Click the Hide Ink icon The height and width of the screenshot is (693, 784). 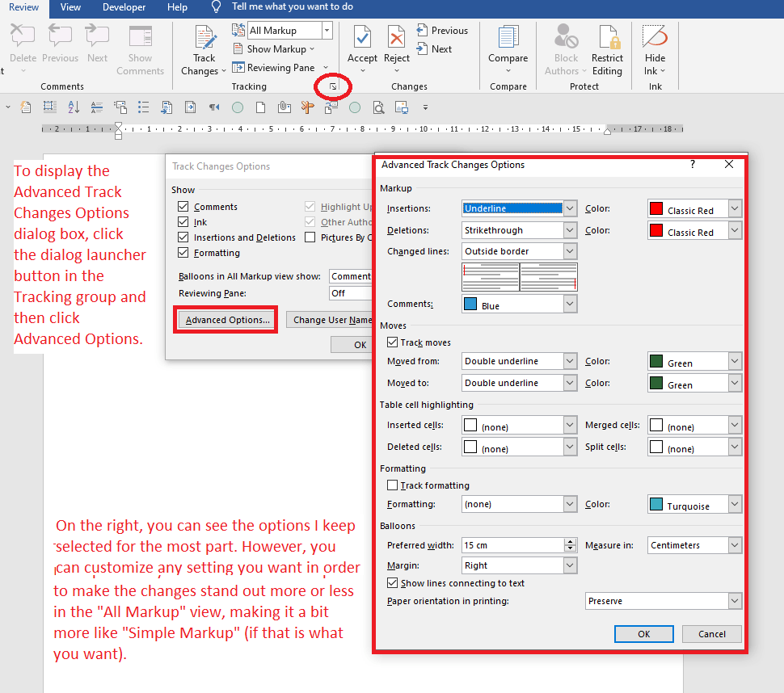tap(655, 36)
